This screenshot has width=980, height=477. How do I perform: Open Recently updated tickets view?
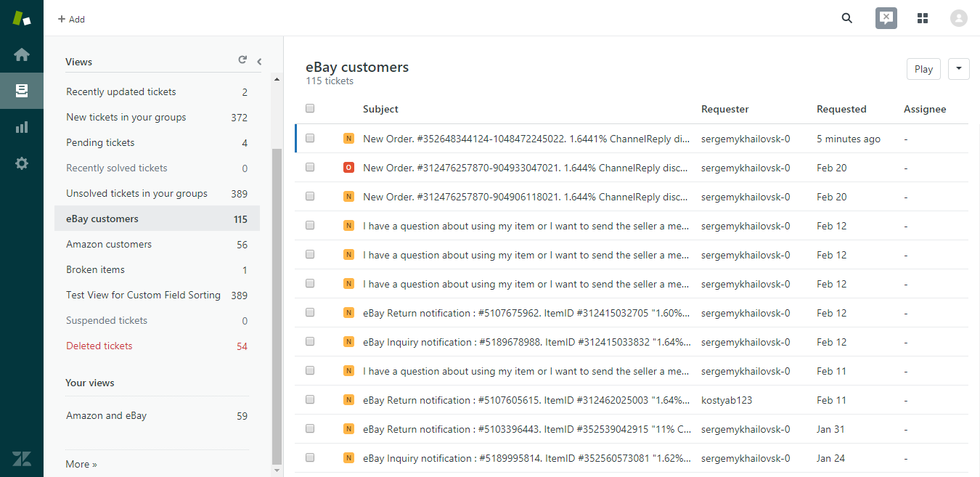157,92
